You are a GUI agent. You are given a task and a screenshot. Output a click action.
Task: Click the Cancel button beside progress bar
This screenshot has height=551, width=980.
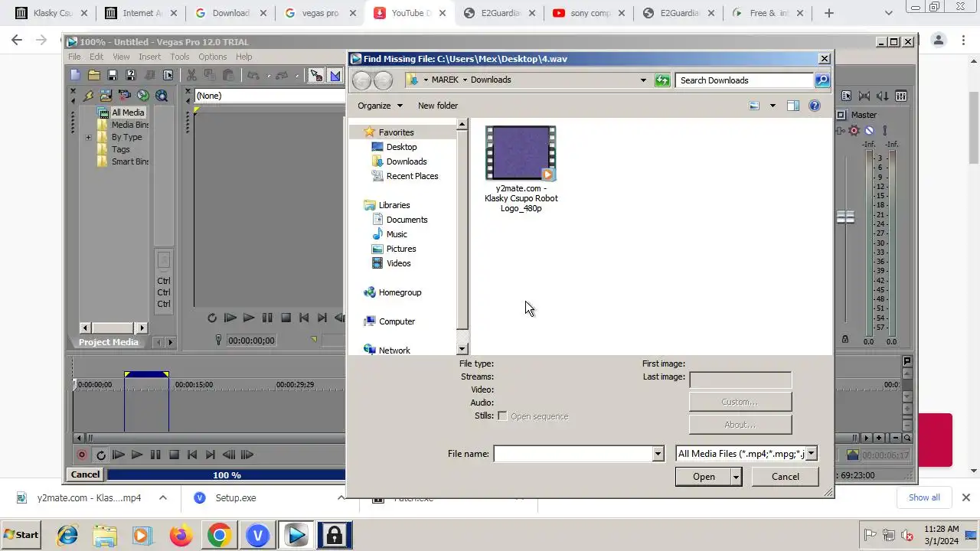pyautogui.click(x=85, y=474)
